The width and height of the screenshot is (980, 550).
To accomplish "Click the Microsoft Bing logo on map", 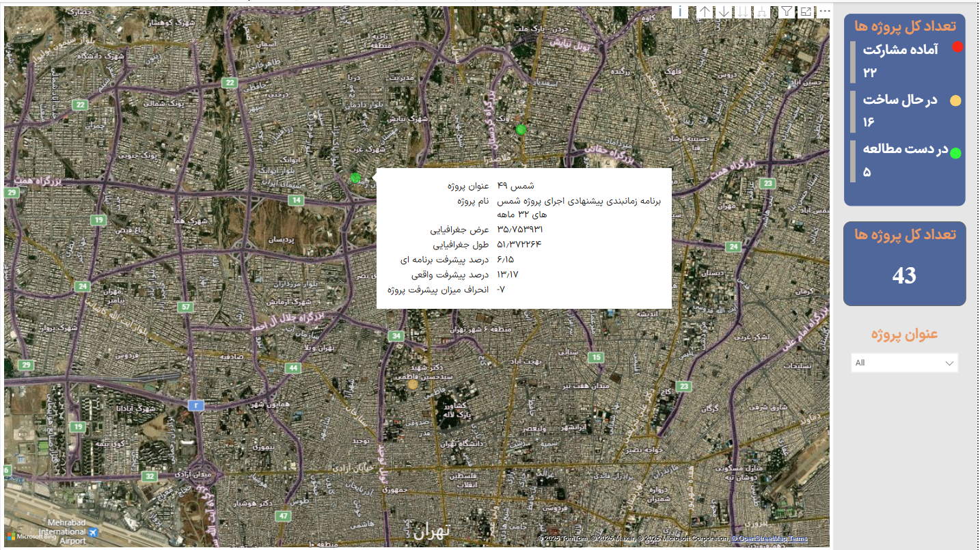I will pyautogui.click(x=32, y=536).
